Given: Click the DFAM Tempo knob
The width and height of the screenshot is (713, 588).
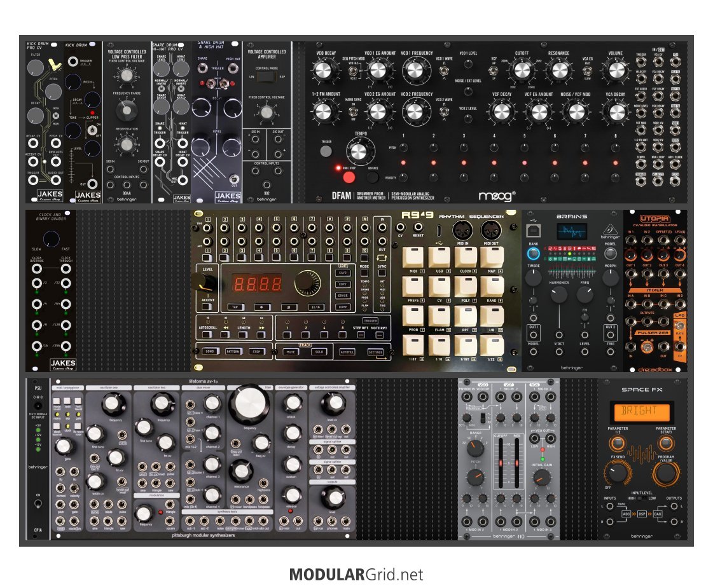Looking at the screenshot, I should coord(359,152).
